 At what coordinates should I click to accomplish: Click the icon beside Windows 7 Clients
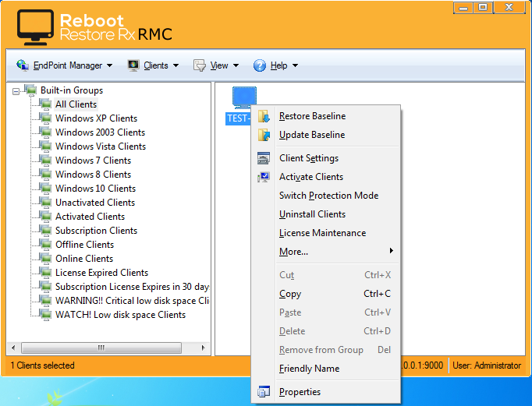tap(45, 161)
